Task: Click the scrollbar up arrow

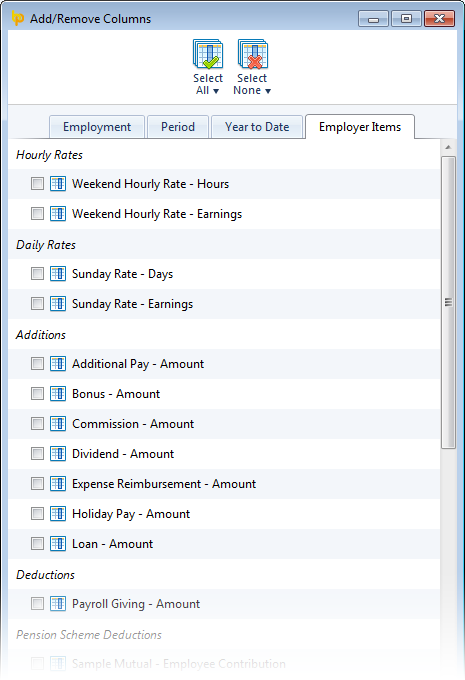Action: [449, 147]
